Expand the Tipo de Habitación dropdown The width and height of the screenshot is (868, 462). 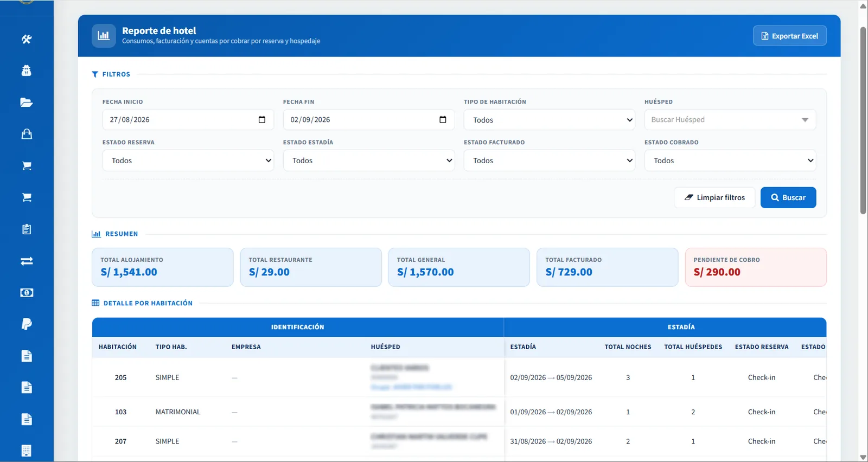click(x=549, y=120)
